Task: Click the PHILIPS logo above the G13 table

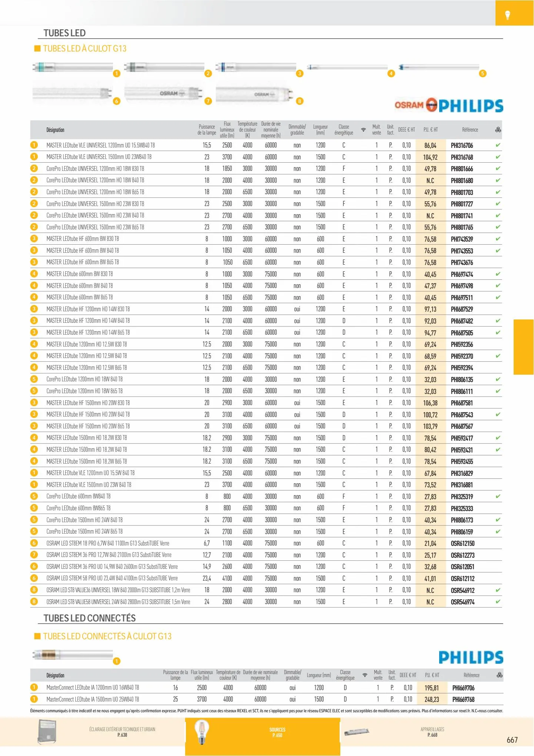Action: (471, 106)
